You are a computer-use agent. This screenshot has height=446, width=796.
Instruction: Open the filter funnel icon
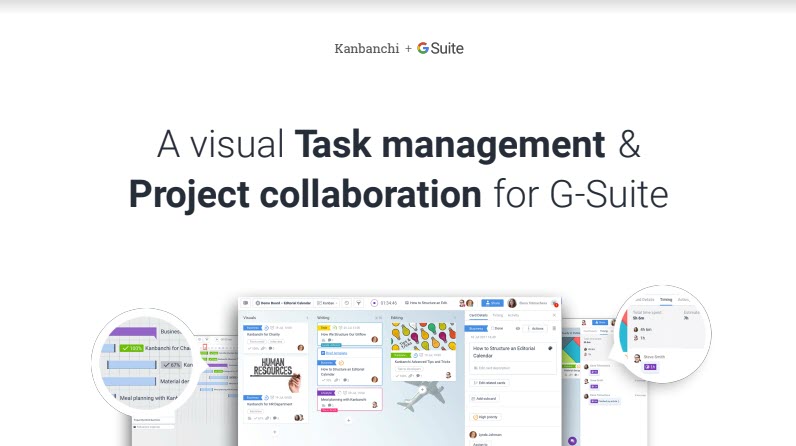tap(358, 303)
